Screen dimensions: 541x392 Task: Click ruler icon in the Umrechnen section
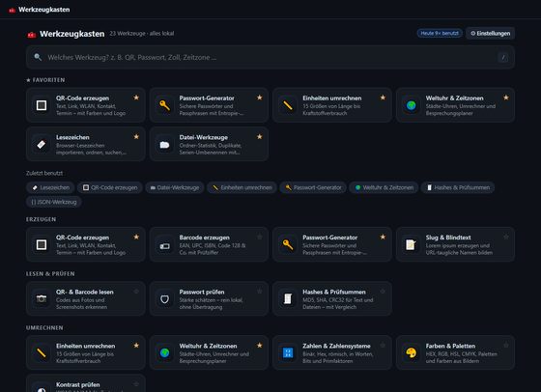coord(42,353)
